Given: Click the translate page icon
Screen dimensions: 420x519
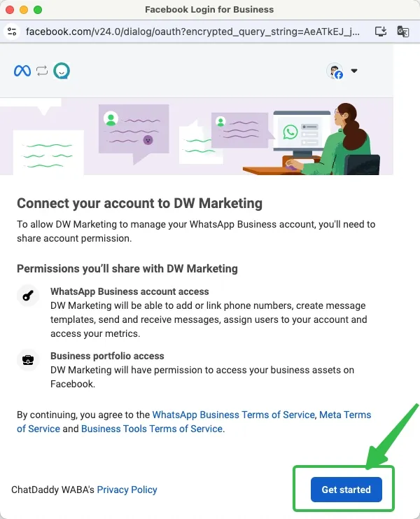Looking at the screenshot, I should point(402,32).
